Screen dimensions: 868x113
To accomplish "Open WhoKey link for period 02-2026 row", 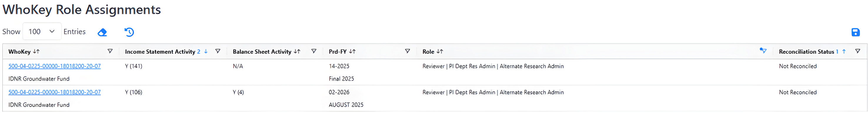I will tap(55, 92).
